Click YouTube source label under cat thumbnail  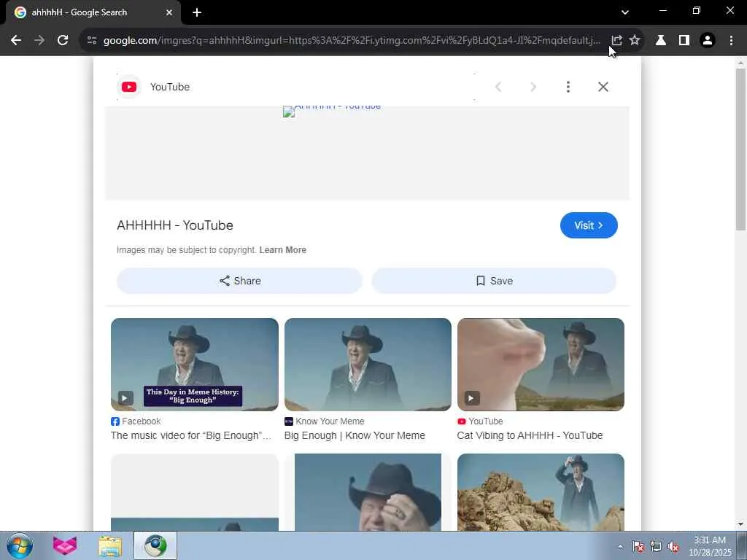tap(480, 421)
